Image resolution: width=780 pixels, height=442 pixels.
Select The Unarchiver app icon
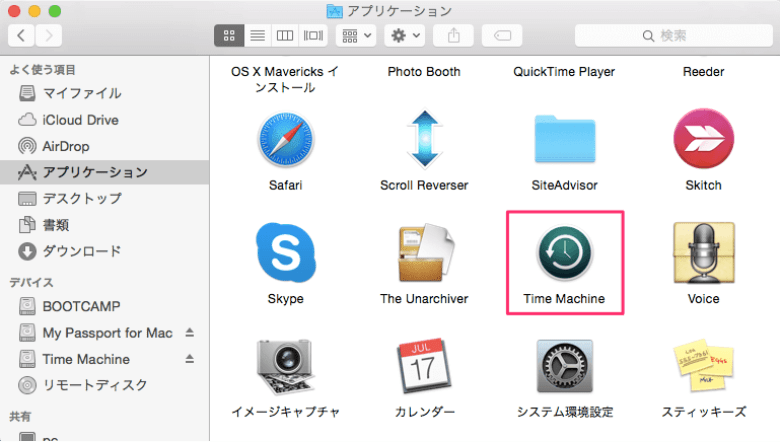tap(426, 253)
